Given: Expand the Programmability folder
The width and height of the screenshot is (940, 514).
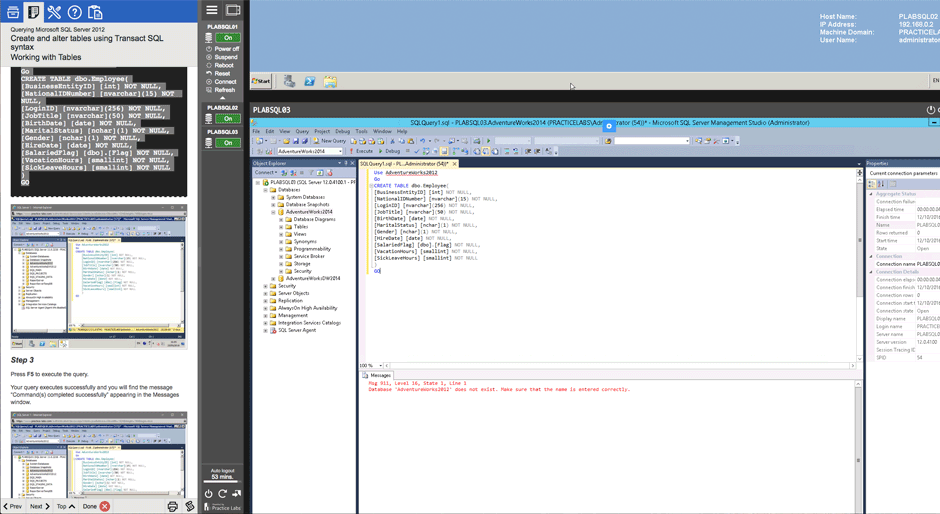Looking at the screenshot, I should click(281, 249).
